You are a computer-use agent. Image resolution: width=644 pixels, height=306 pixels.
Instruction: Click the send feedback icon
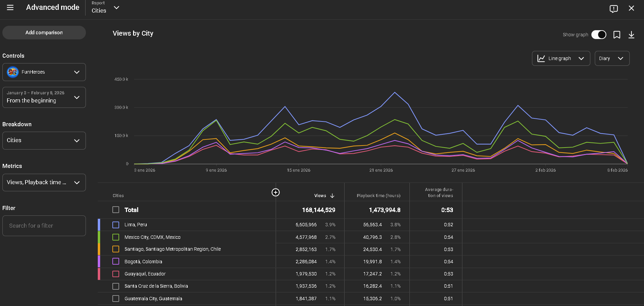(x=613, y=8)
